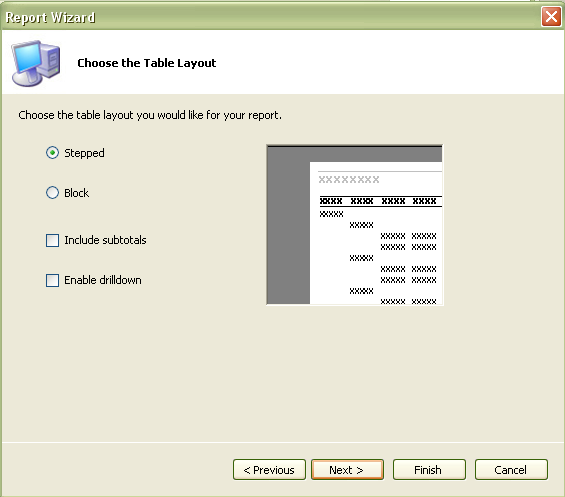Image resolution: width=565 pixels, height=497 pixels.
Task: Click the layout instruction sentence
Action: click(150, 115)
